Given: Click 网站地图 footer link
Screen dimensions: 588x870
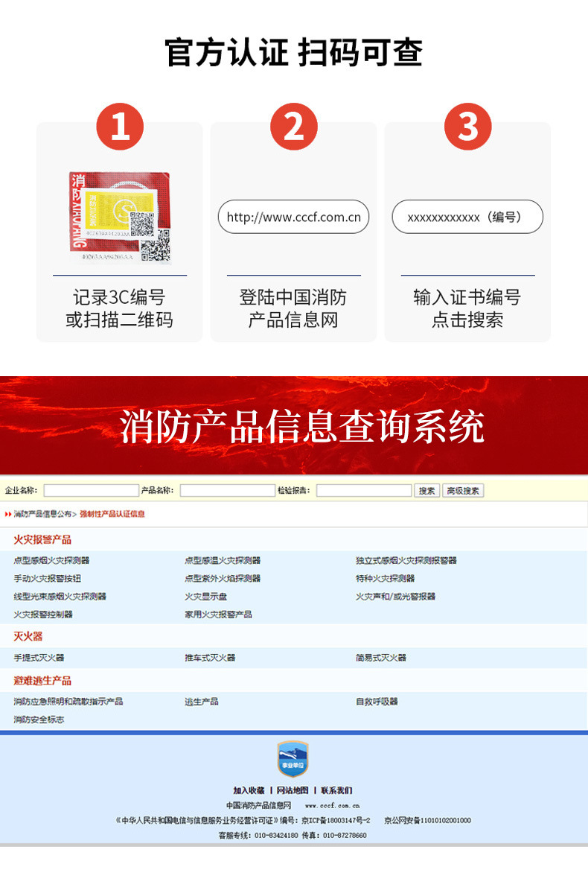Looking at the screenshot, I should [293, 790].
